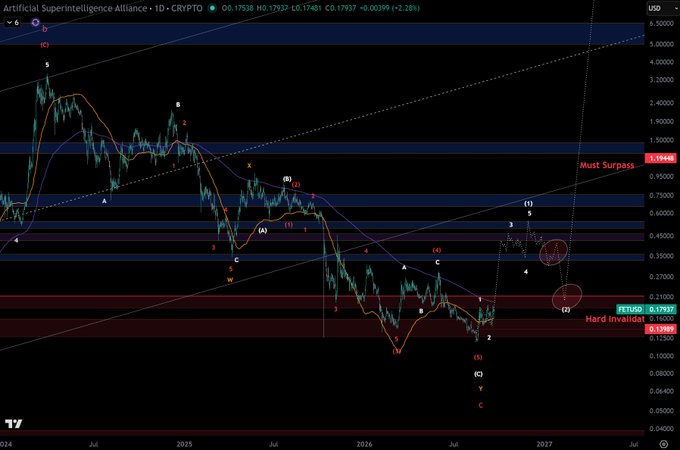Click the CRYPTO exchange label in title
This screenshot has height=450, width=680.
(x=186, y=8)
